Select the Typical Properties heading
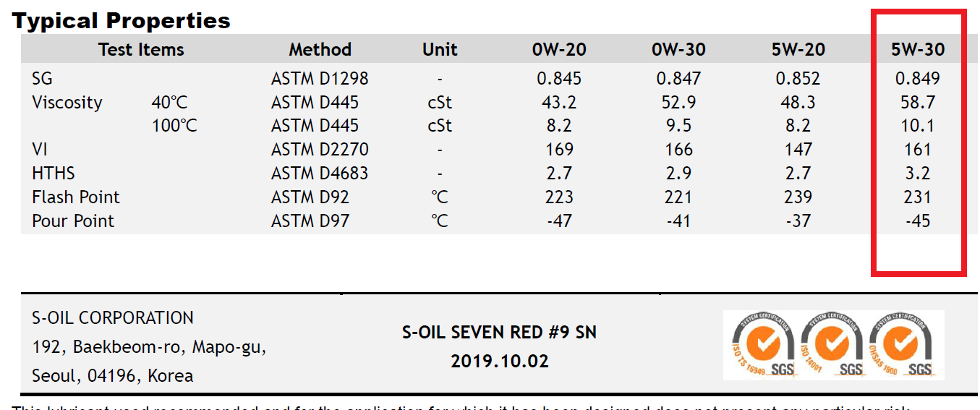The width and height of the screenshot is (980, 410). pos(122,20)
